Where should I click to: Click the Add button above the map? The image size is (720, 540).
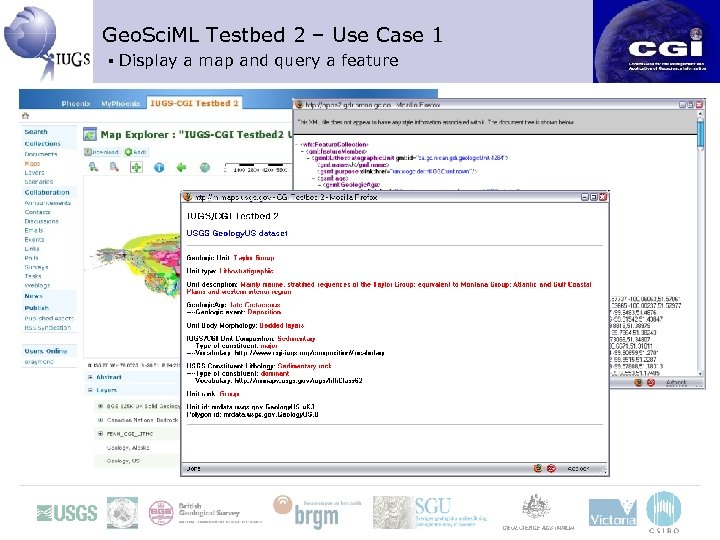pos(136,152)
